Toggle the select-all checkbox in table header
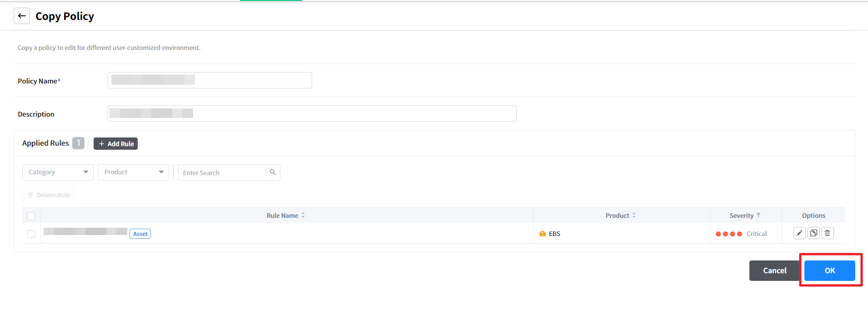 point(31,216)
